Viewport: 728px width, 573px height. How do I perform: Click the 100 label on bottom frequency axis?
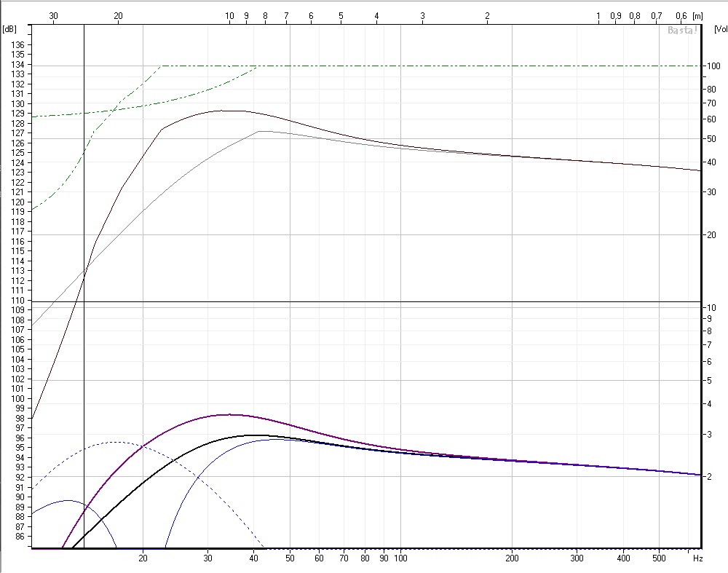(x=400, y=558)
